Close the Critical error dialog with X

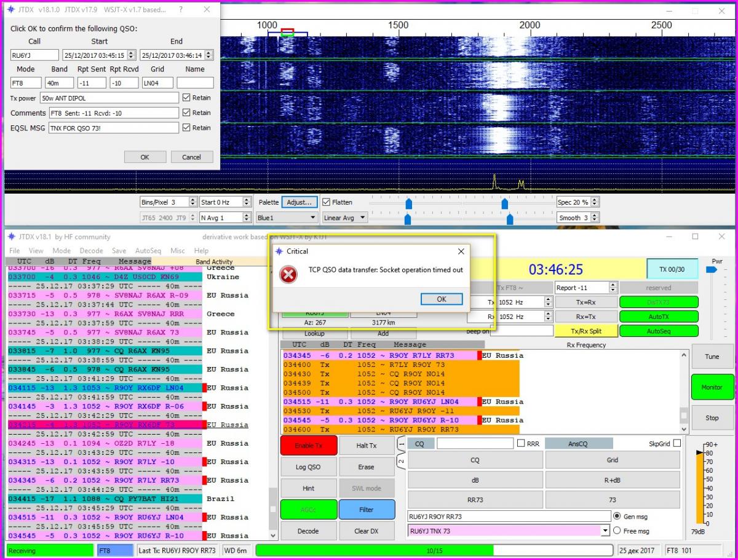(461, 251)
